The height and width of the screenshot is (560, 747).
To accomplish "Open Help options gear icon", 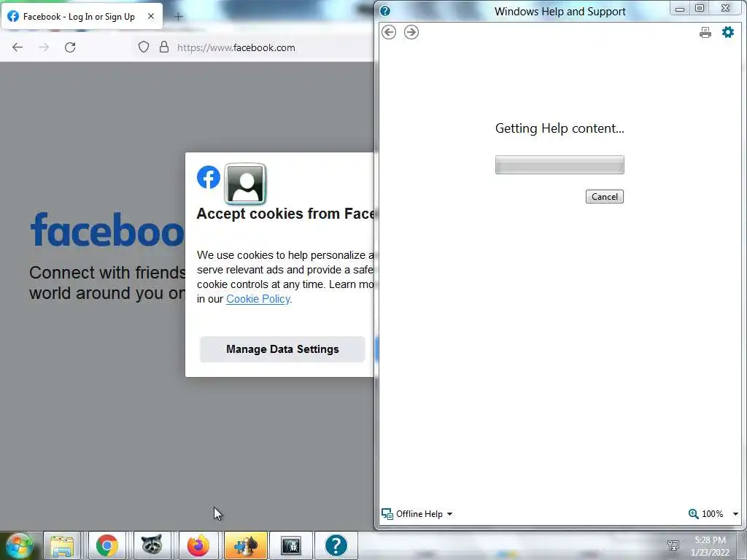I will pos(728,32).
